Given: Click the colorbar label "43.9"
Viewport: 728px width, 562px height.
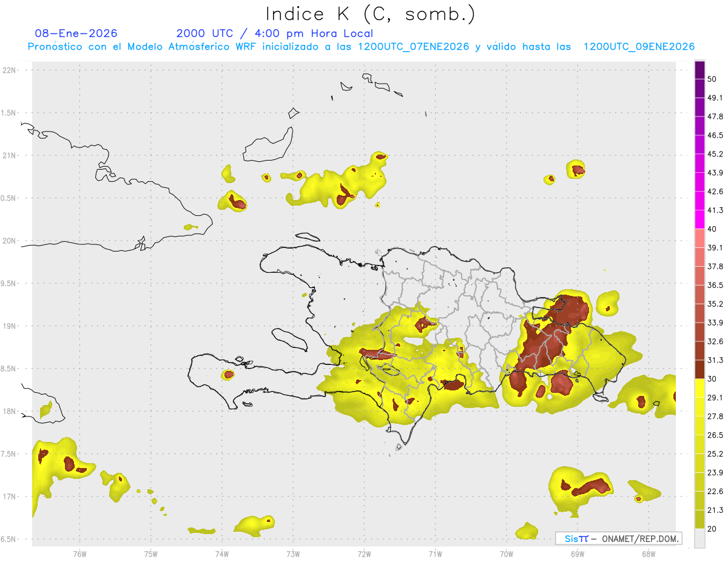Looking at the screenshot, I should [715, 173].
